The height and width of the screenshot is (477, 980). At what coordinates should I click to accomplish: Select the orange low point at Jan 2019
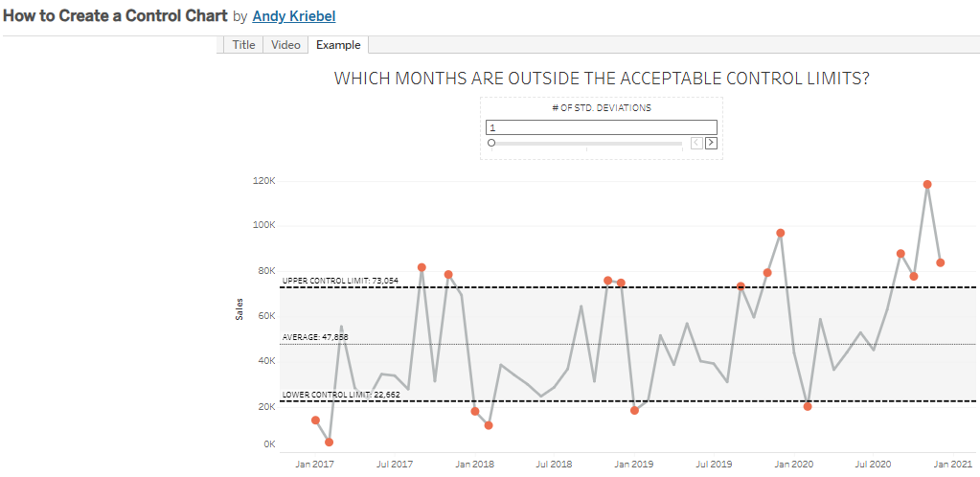coord(634,410)
